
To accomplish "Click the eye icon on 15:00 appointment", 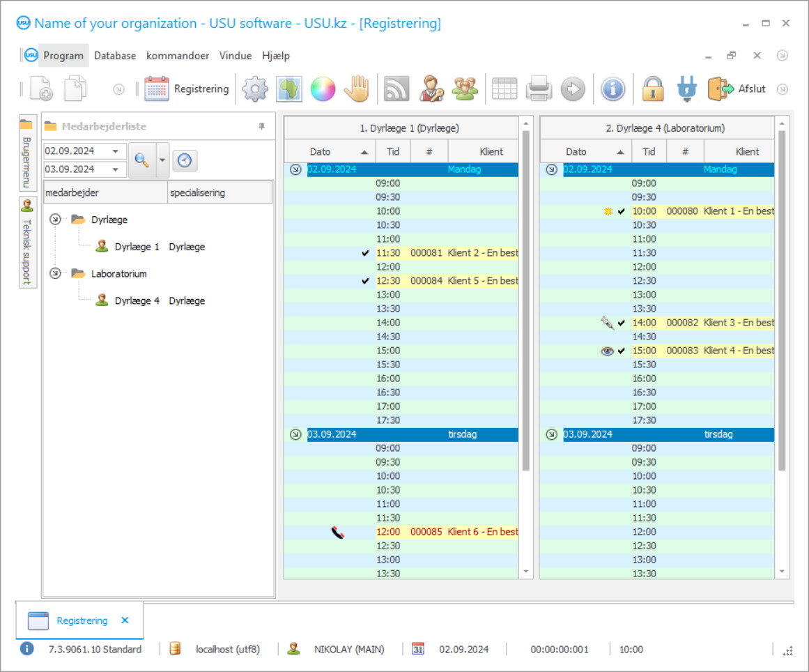I will 607,351.
